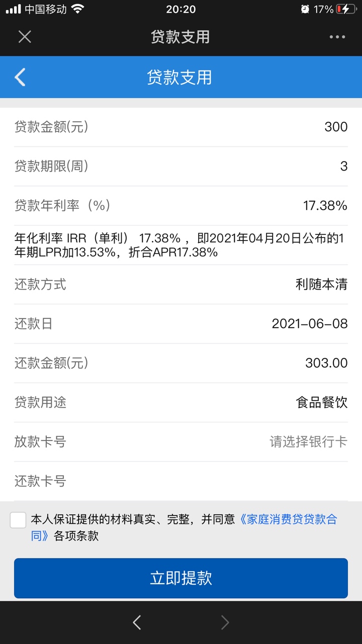Viewport: 362px width, 644px height.
Task: Open the three-dot more options menu
Action: pyautogui.click(x=337, y=37)
